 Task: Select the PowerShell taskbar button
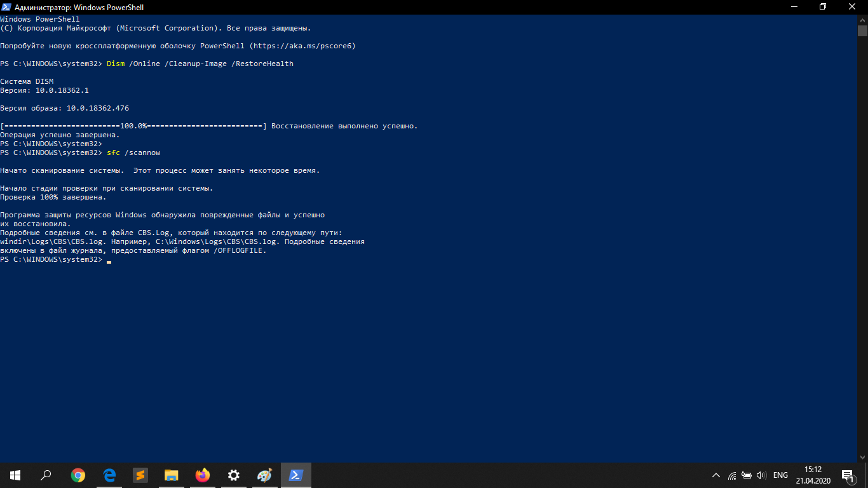295,475
